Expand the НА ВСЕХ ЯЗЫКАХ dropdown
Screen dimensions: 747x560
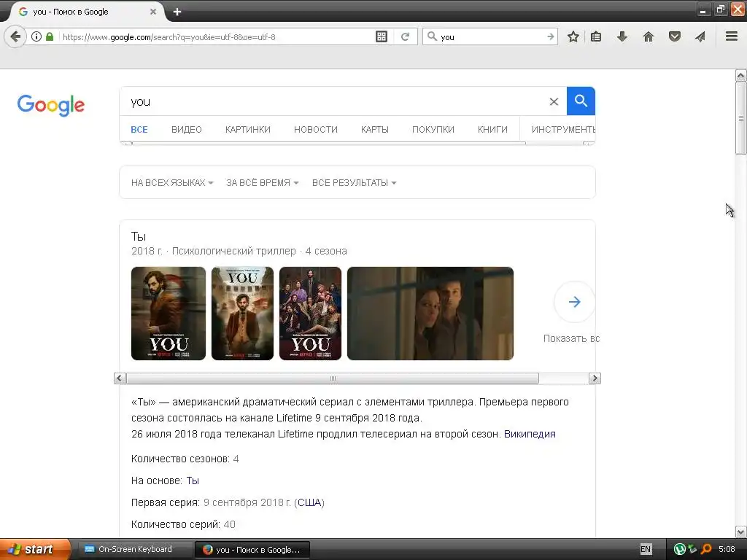pos(172,183)
